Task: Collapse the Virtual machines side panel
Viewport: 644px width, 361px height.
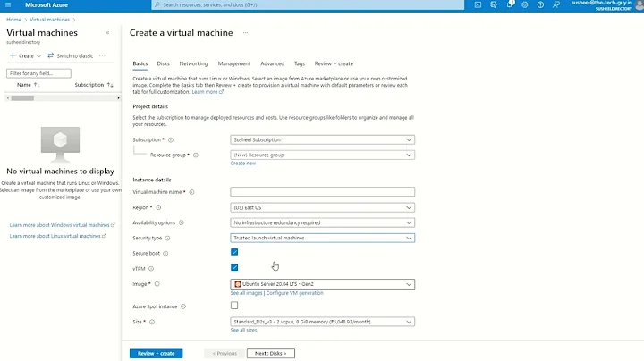Action: pyautogui.click(x=107, y=33)
